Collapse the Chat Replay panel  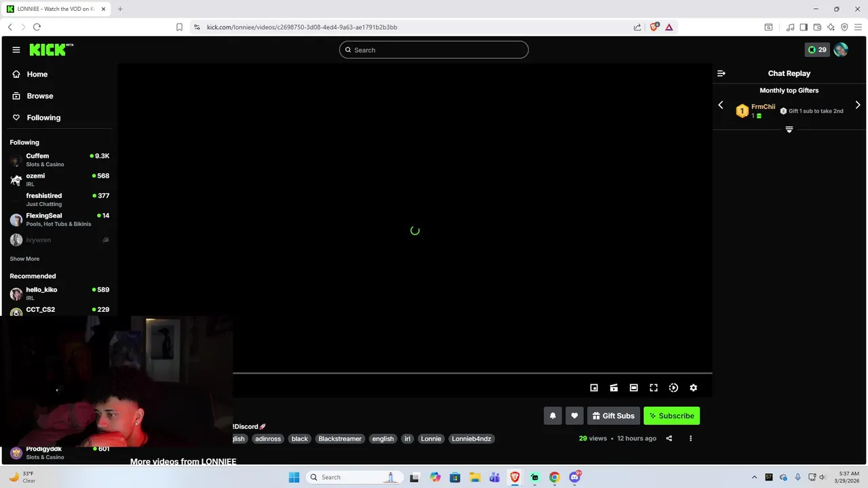[x=721, y=73]
